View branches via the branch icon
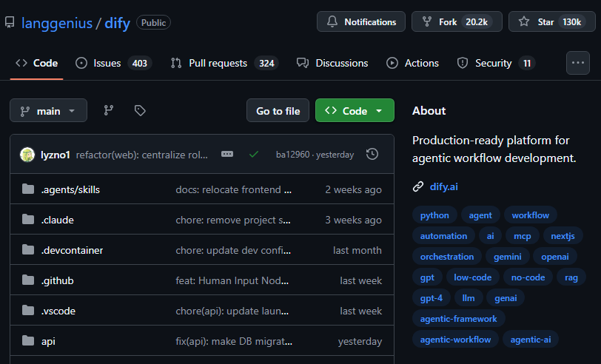601x364 pixels. coord(109,111)
